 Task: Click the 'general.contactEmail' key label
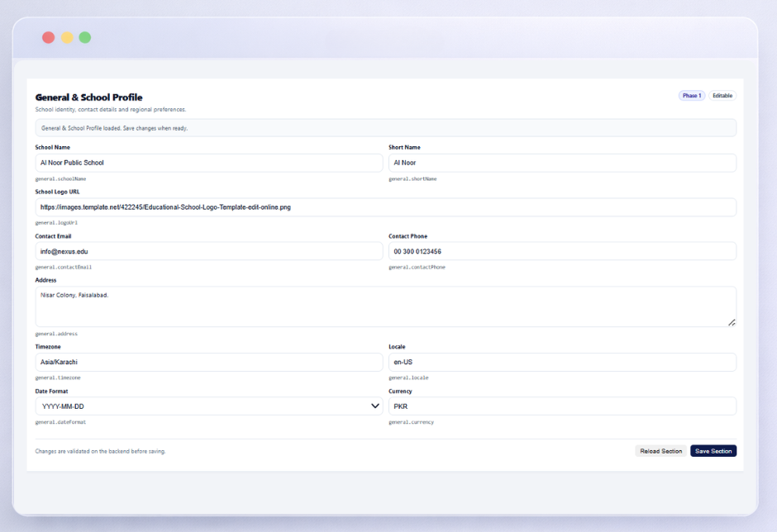point(63,267)
